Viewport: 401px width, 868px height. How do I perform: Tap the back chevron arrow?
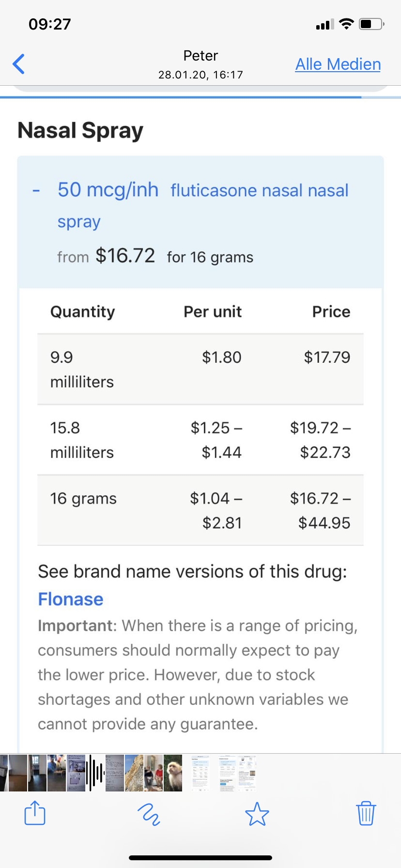(19, 64)
